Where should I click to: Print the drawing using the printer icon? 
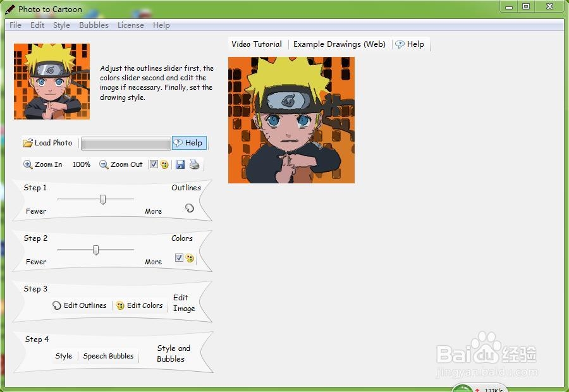(x=195, y=164)
